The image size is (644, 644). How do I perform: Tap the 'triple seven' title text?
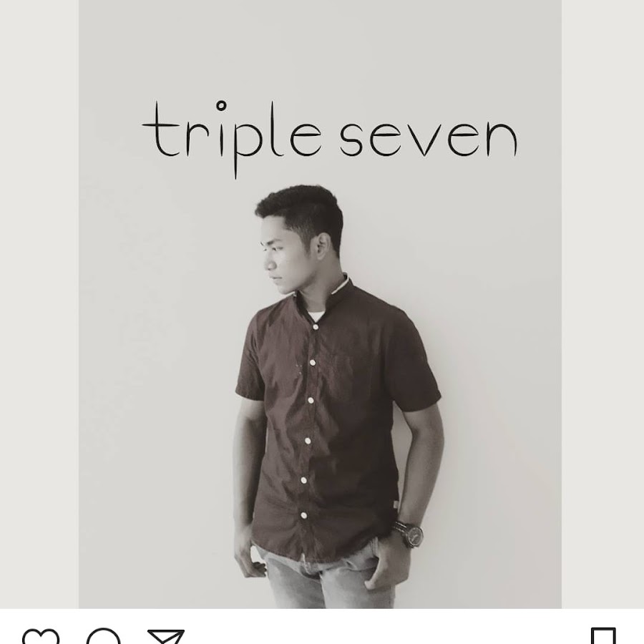(329, 139)
